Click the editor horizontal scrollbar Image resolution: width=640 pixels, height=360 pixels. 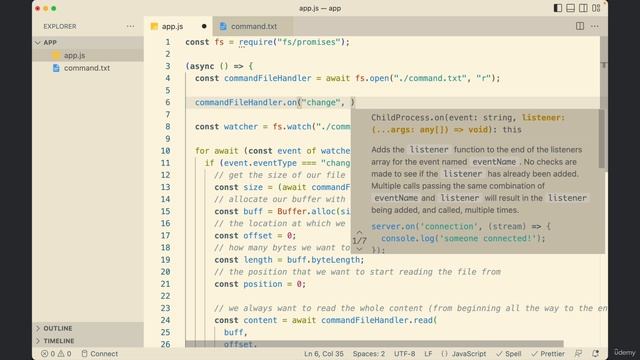coord(374,344)
